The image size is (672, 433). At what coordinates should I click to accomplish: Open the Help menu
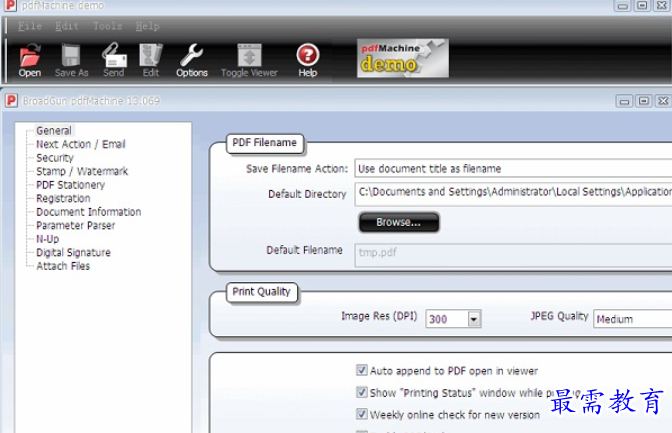(x=147, y=26)
